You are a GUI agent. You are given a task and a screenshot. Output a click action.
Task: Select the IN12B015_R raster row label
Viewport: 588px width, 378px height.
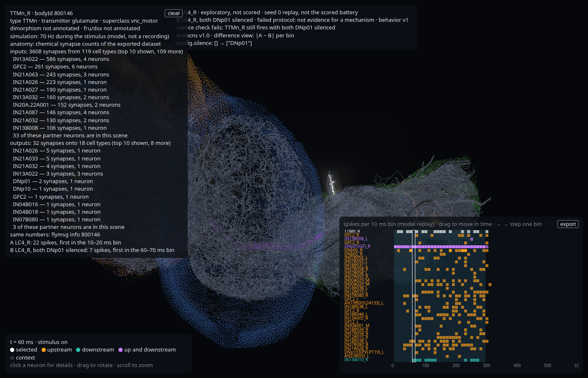pyautogui.click(x=356, y=337)
